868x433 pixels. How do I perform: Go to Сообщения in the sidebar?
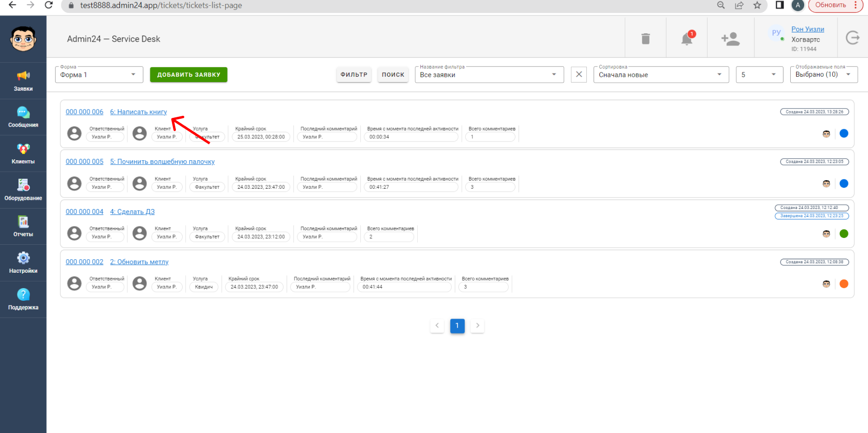tap(23, 117)
